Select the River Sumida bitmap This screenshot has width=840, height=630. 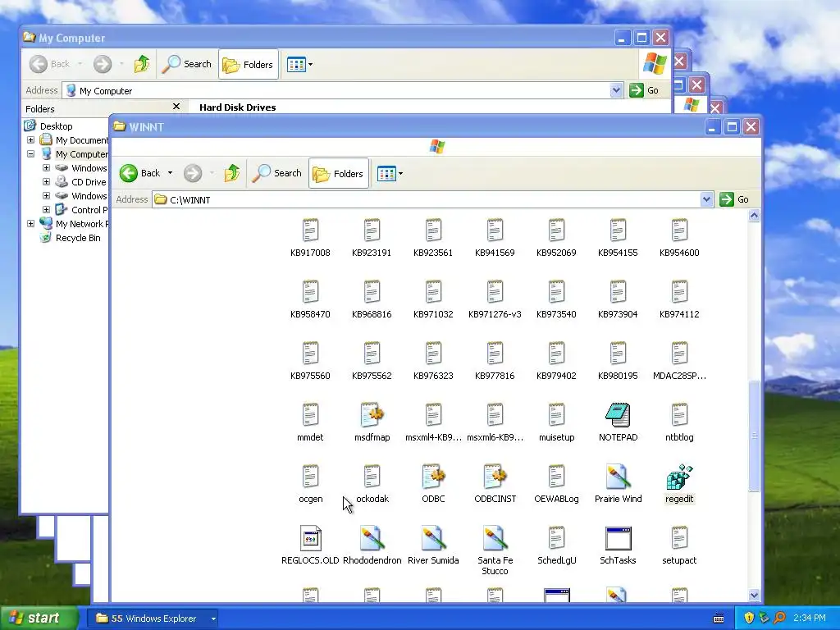(x=433, y=538)
